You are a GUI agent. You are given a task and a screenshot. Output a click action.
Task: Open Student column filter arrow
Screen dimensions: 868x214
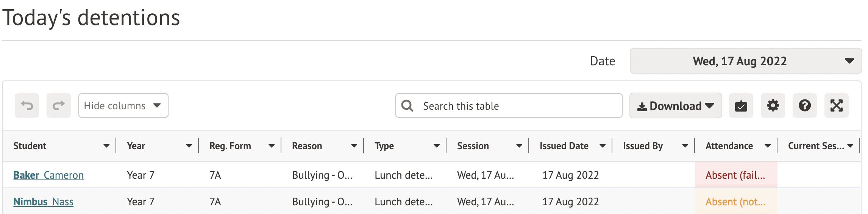[106, 146]
